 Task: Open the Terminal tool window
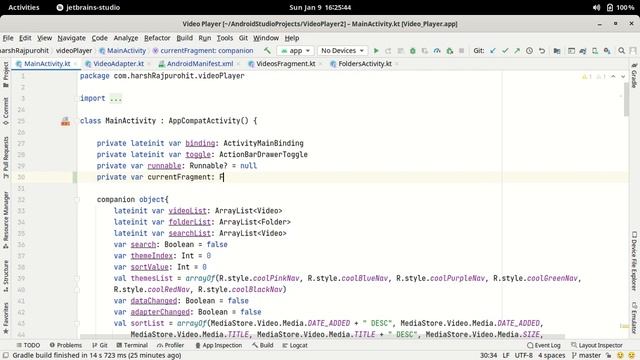[x=132, y=345]
